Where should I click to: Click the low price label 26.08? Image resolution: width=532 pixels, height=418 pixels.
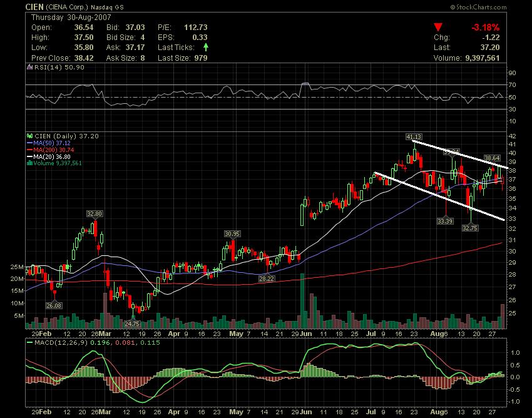(x=54, y=306)
